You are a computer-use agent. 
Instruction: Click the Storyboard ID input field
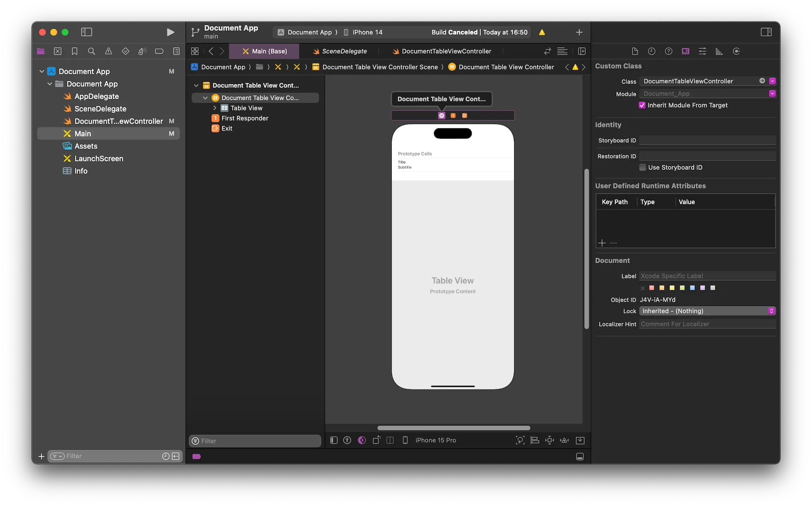[x=707, y=140]
